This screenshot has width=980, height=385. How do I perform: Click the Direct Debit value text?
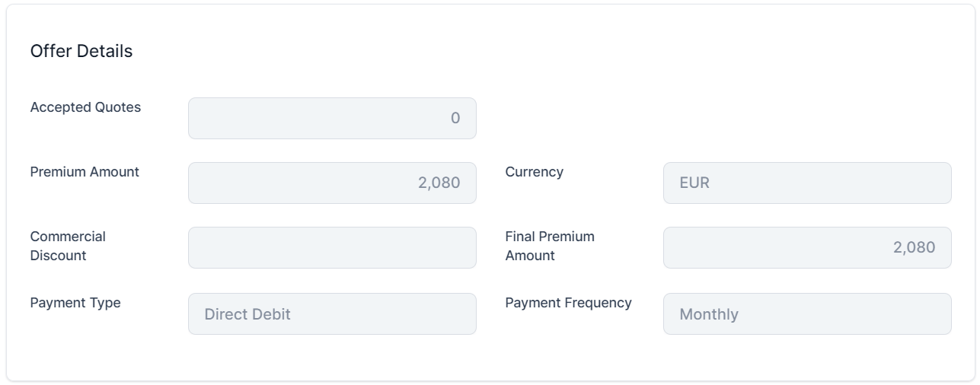point(247,314)
